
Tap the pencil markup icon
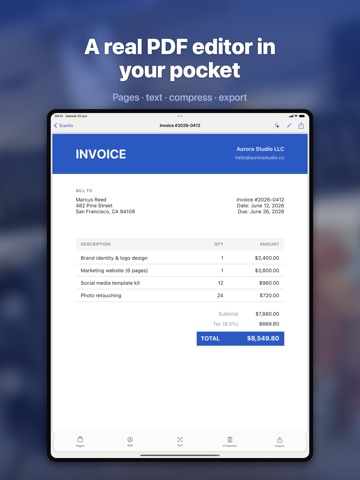pos(289,125)
